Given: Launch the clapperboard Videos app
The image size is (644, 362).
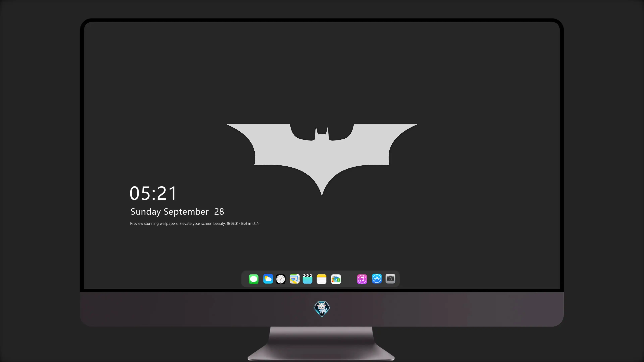Looking at the screenshot, I should pos(308,279).
